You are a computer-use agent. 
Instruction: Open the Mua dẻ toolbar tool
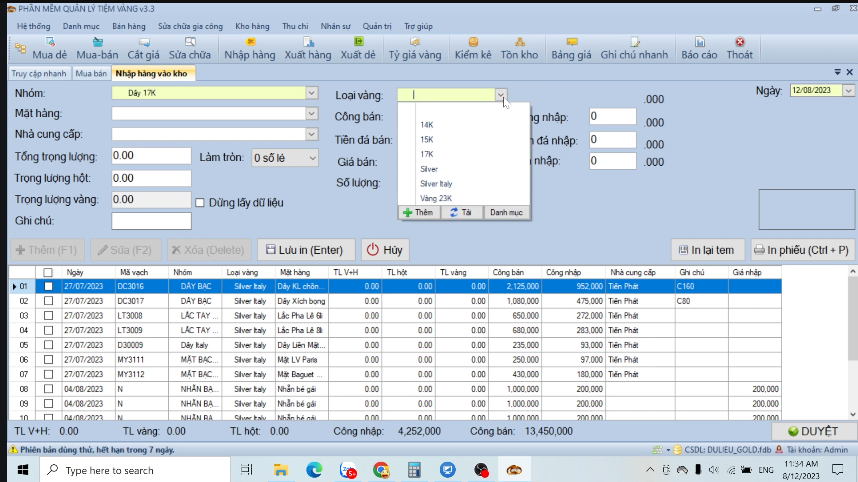[49, 48]
